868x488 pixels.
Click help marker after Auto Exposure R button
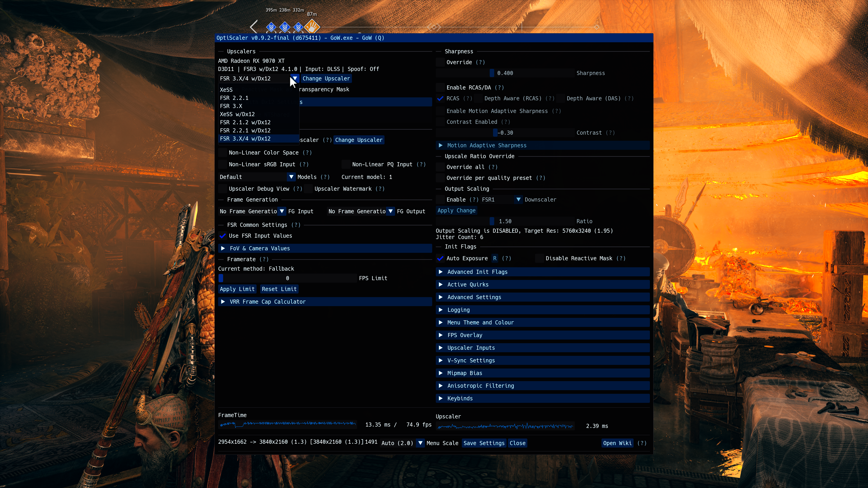506,258
